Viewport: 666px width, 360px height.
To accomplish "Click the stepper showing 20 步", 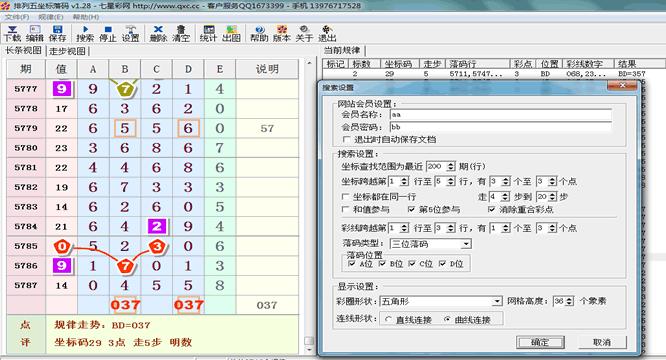I will pos(552,197).
